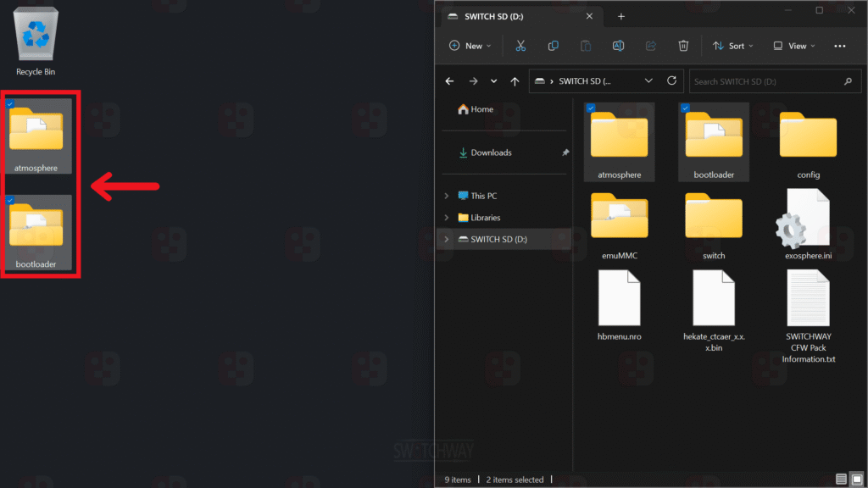Open Downloads in the navigation pane
This screenshot has height=488, width=868.
(486, 152)
